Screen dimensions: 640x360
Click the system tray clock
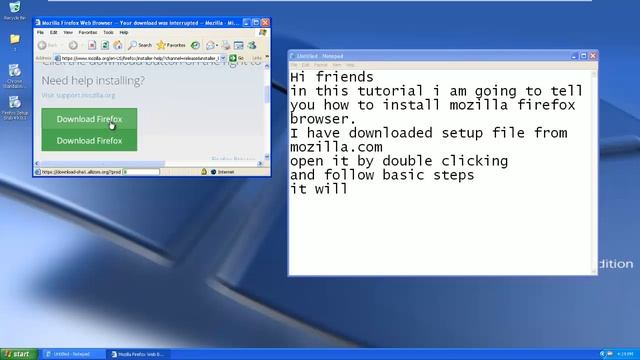(x=625, y=354)
